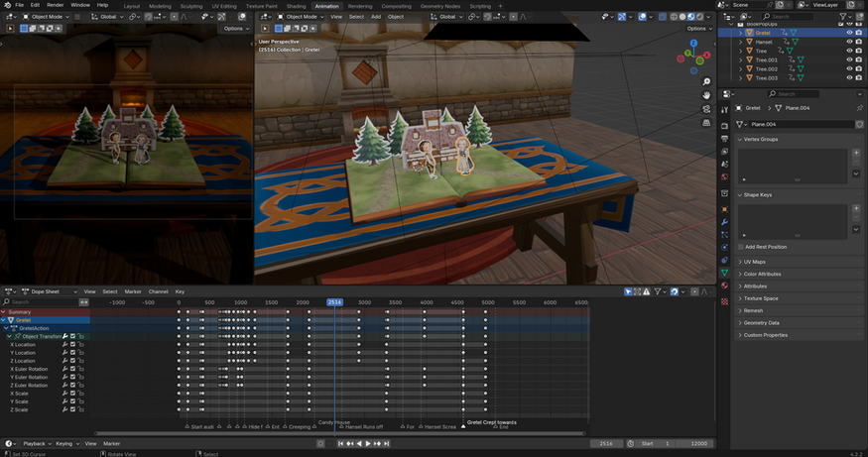Select solid viewport shading
The image size is (868, 457).
click(682, 17)
